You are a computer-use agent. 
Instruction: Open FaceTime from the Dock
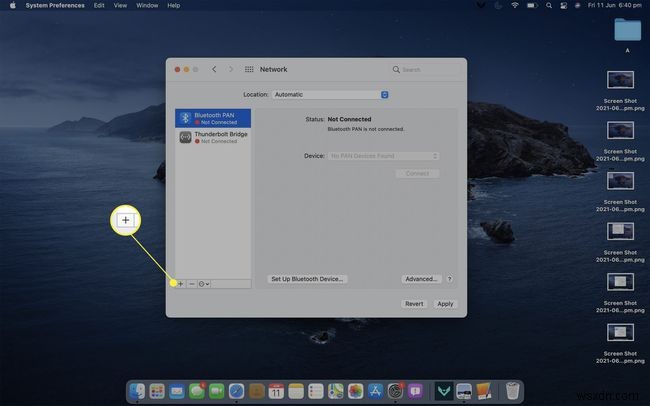tap(216, 391)
